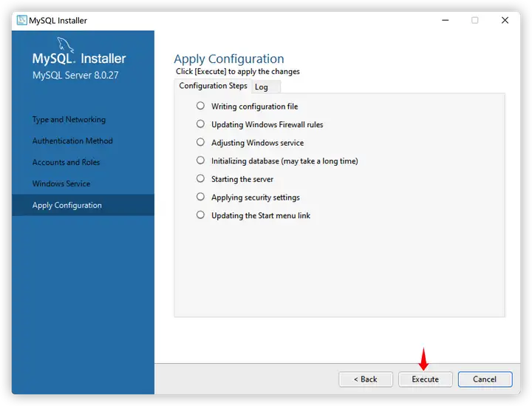This screenshot has height=406, width=532.
Task: Click the Execute button
Action: (426, 379)
